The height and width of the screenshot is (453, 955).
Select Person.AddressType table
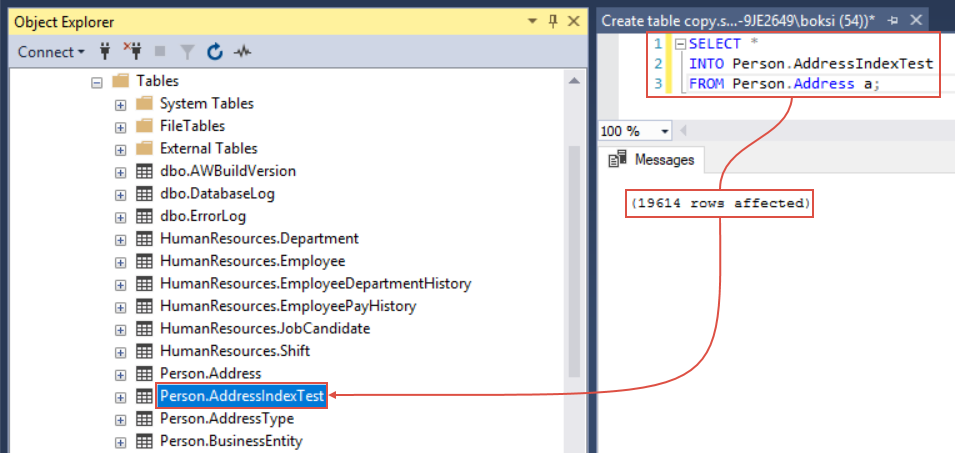pos(227,419)
